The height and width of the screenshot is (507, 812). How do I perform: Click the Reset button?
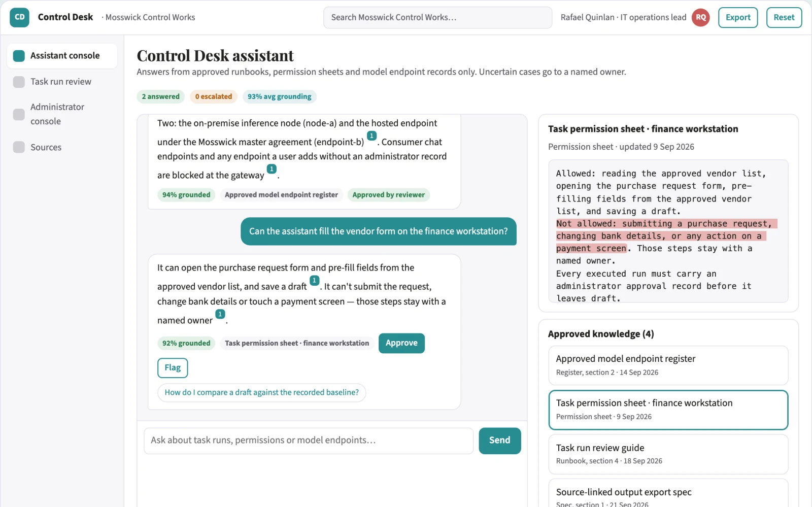click(x=784, y=17)
